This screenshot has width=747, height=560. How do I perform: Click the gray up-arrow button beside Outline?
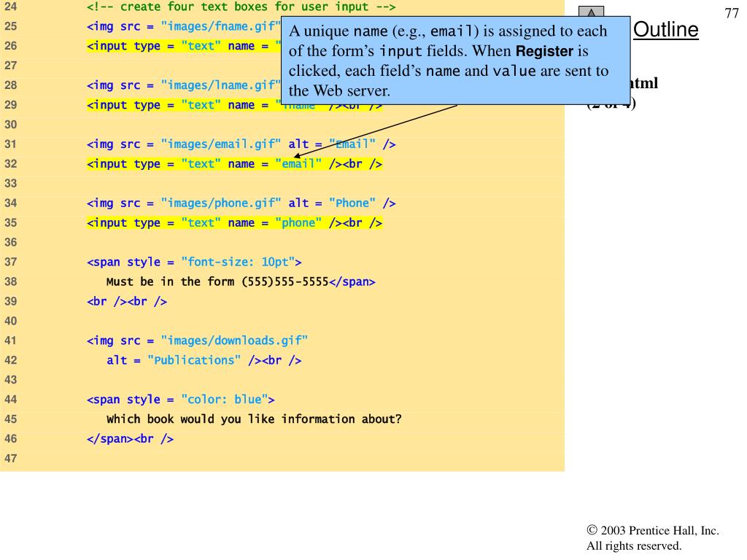tap(591, 12)
